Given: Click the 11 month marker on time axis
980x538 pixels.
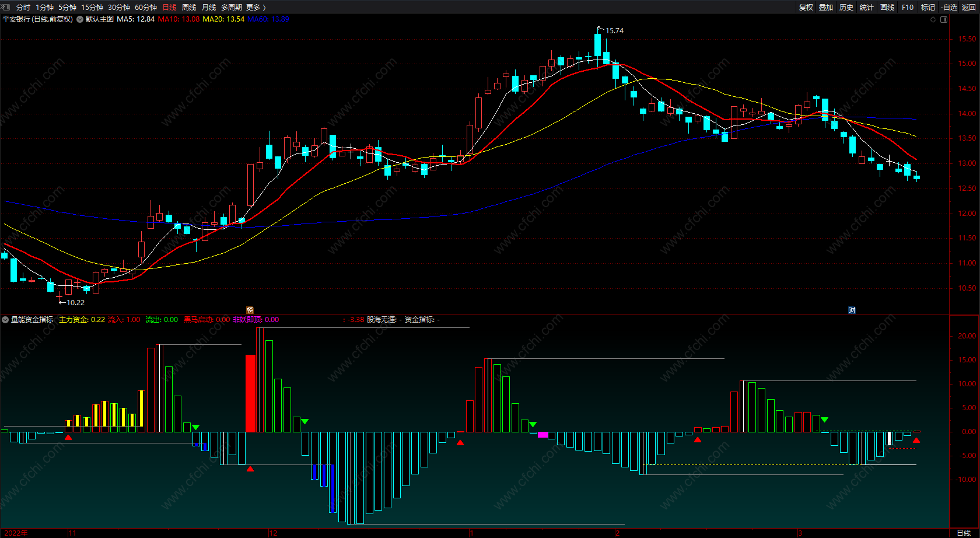Looking at the screenshot, I should pos(72,533).
